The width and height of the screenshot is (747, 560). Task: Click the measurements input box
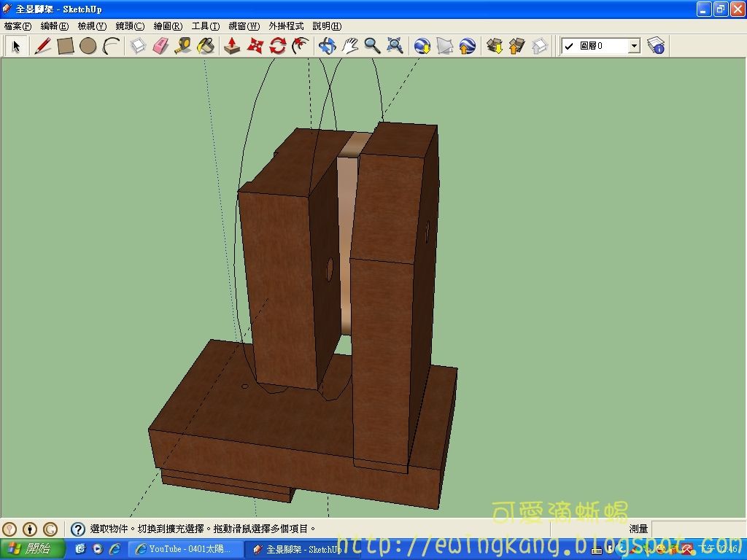(698, 529)
